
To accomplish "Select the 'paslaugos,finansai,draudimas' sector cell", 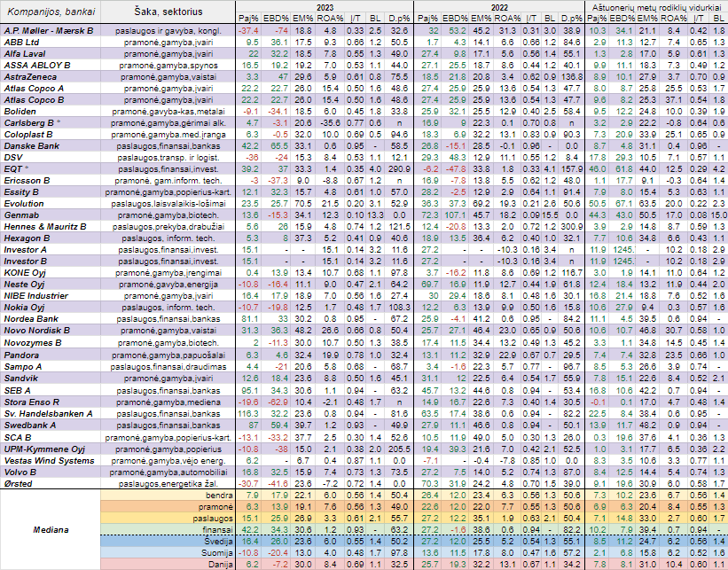I will point(168,367).
